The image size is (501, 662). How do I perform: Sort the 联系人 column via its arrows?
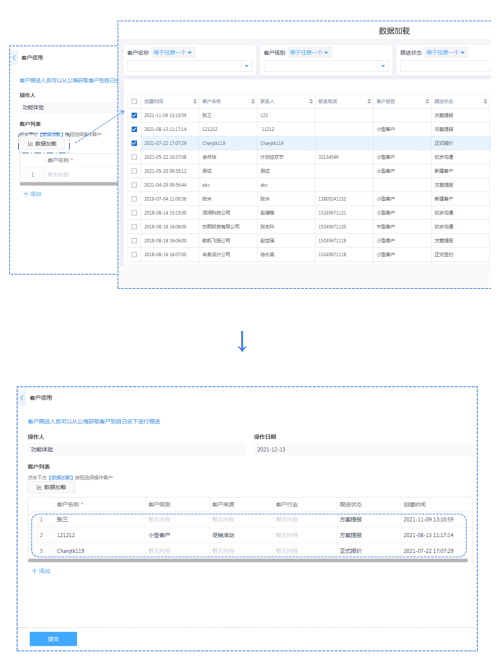[311, 101]
